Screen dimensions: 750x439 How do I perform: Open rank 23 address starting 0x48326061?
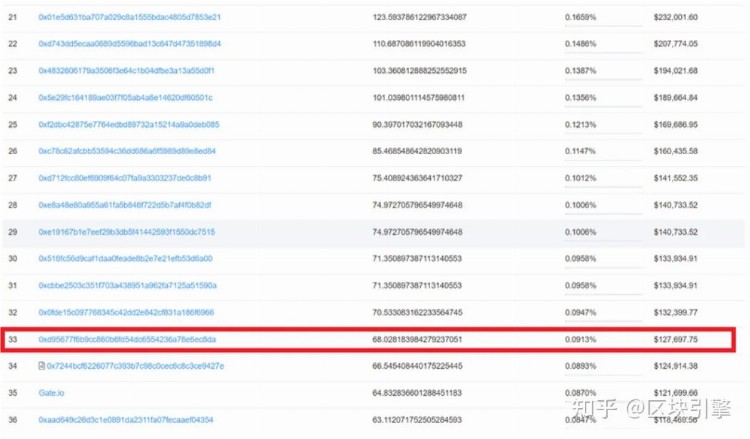point(126,71)
